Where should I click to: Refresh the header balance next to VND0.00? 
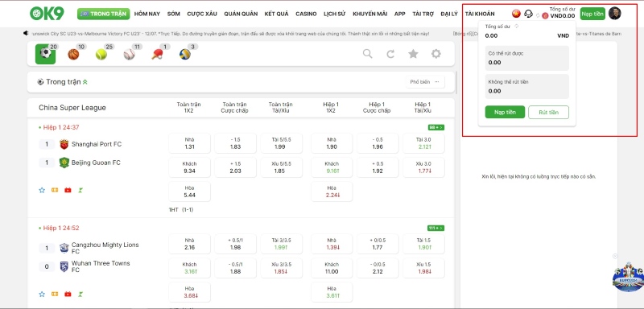tap(538, 15)
